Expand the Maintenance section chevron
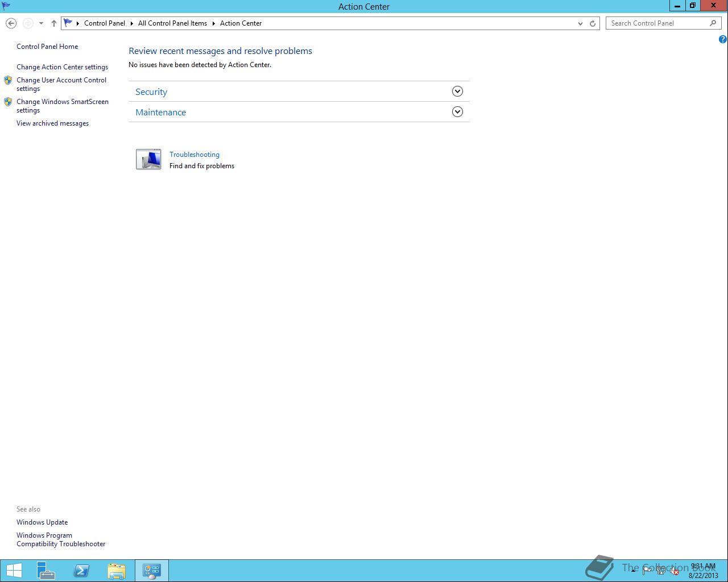This screenshot has width=728, height=582. click(457, 112)
